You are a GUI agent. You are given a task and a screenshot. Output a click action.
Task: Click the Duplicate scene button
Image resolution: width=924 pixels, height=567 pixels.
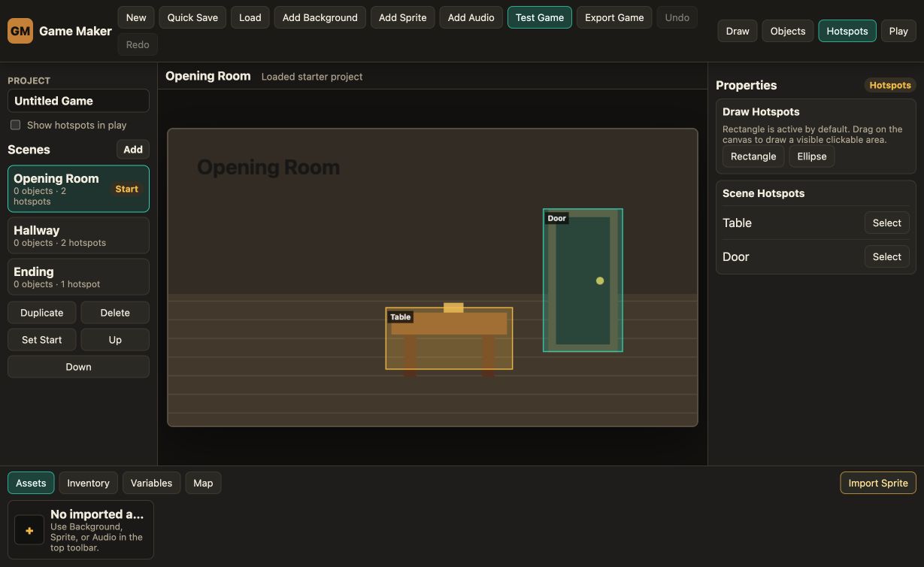(42, 313)
